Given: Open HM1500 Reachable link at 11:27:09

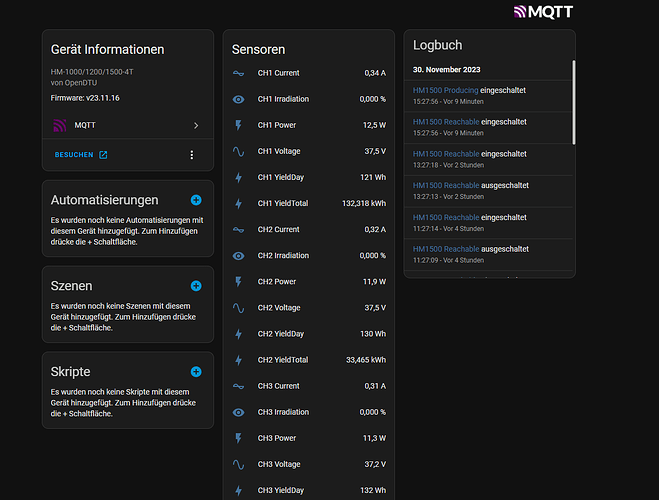Looking at the screenshot, I should 446,249.
